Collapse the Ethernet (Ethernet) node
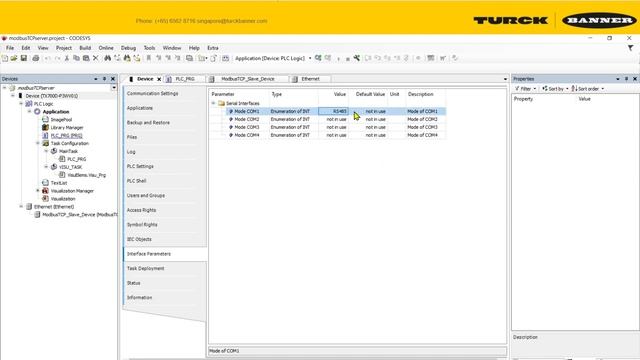The width and height of the screenshot is (640, 360). 21,207
